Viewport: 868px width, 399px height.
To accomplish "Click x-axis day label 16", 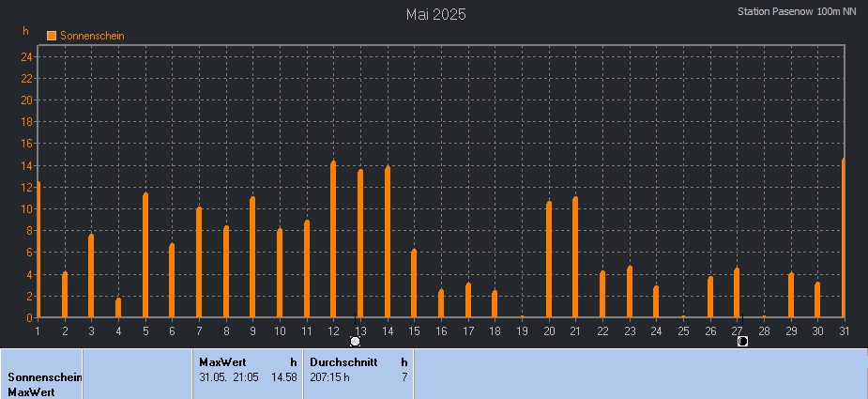I will (441, 330).
